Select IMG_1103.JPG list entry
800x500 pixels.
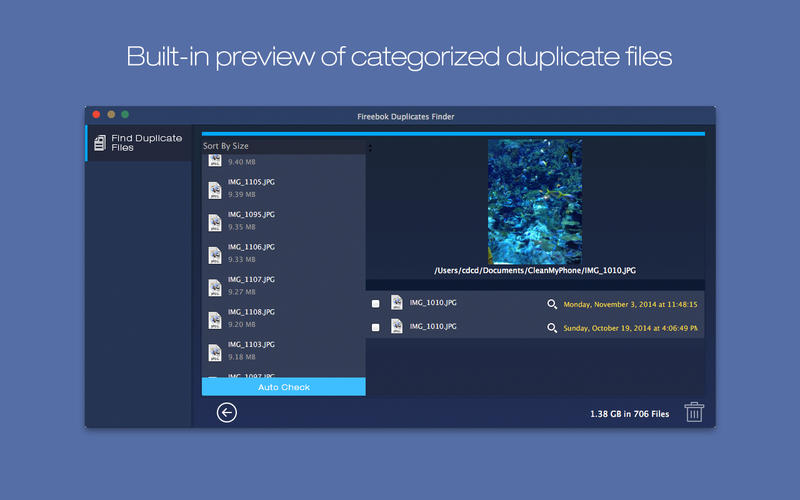point(251,344)
